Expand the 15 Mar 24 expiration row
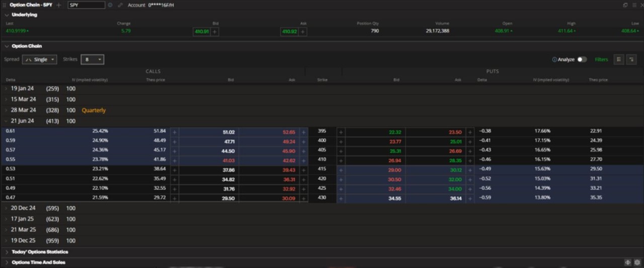The width and height of the screenshot is (644, 268). coord(7,99)
